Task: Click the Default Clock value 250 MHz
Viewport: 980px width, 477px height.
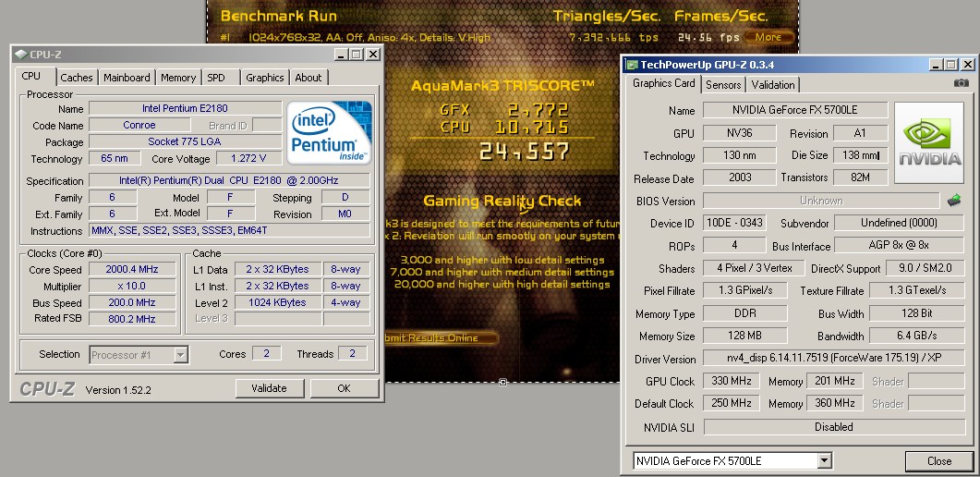Action: (x=732, y=403)
